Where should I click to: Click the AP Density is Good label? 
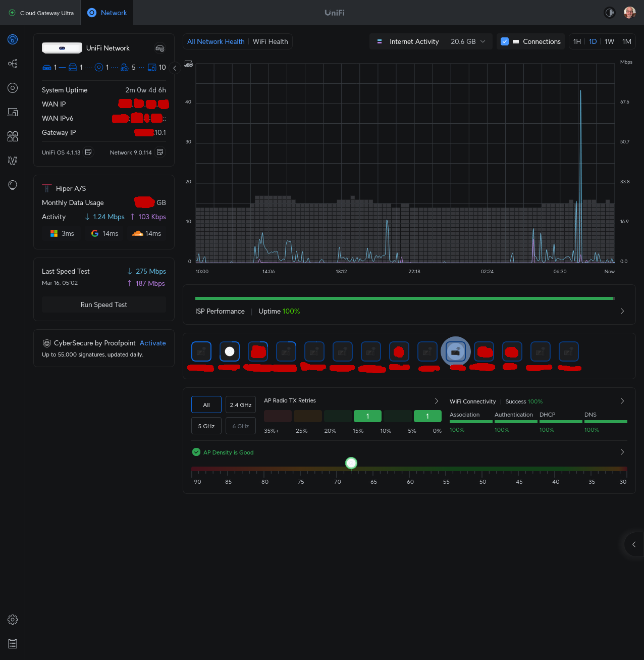(229, 452)
